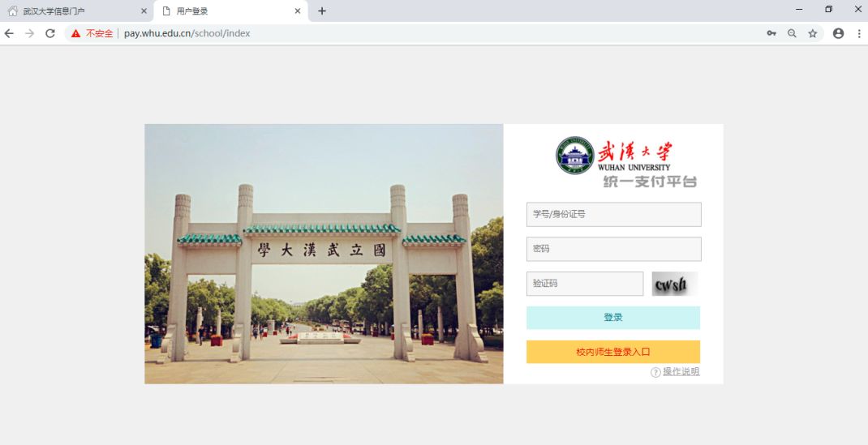Open the saved passwords key icon
This screenshot has height=445, width=868.
[x=771, y=33]
